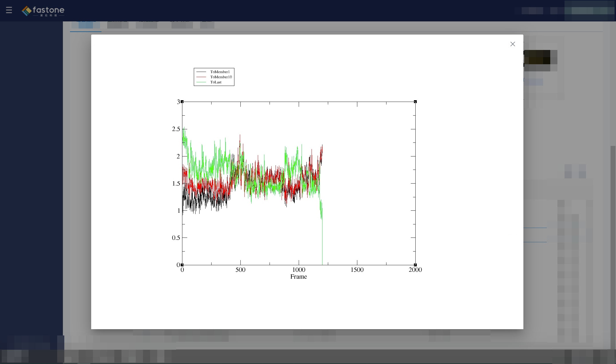Click the ToLast legend label
Viewport: 616px width, 364px height.
pyautogui.click(x=216, y=82)
